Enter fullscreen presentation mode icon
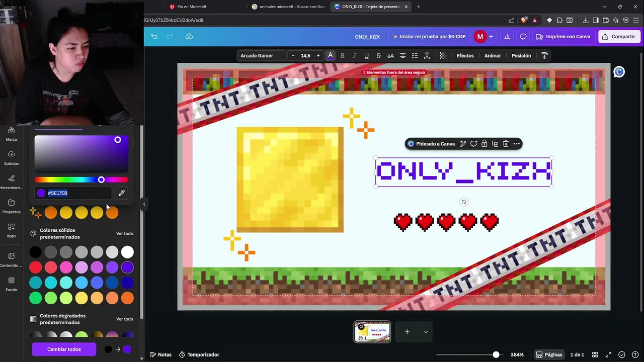 click(608, 354)
